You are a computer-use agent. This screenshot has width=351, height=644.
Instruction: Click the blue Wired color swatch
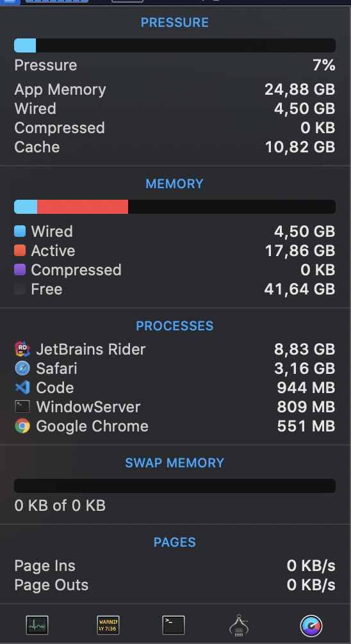(x=20, y=231)
